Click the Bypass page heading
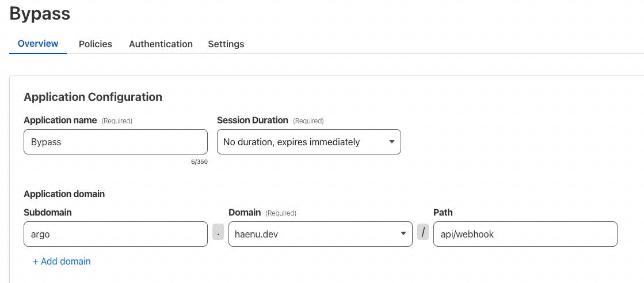The width and height of the screenshot is (644, 283). (x=40, y=14)
